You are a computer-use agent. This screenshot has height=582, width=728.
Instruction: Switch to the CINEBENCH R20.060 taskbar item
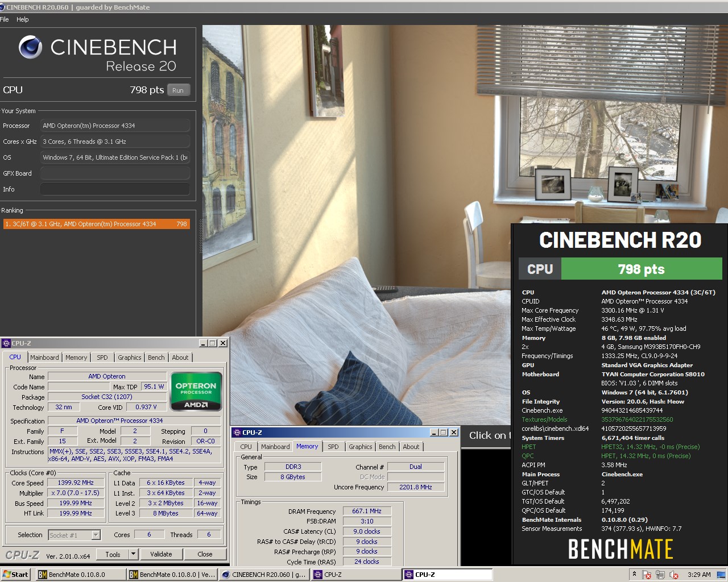(x=264, y=575)
